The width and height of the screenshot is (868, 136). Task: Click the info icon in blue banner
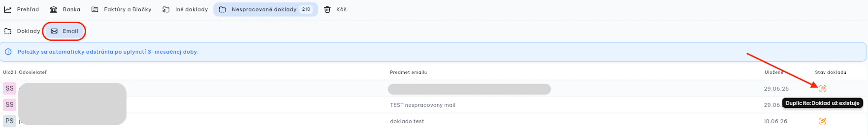[8, 52]
